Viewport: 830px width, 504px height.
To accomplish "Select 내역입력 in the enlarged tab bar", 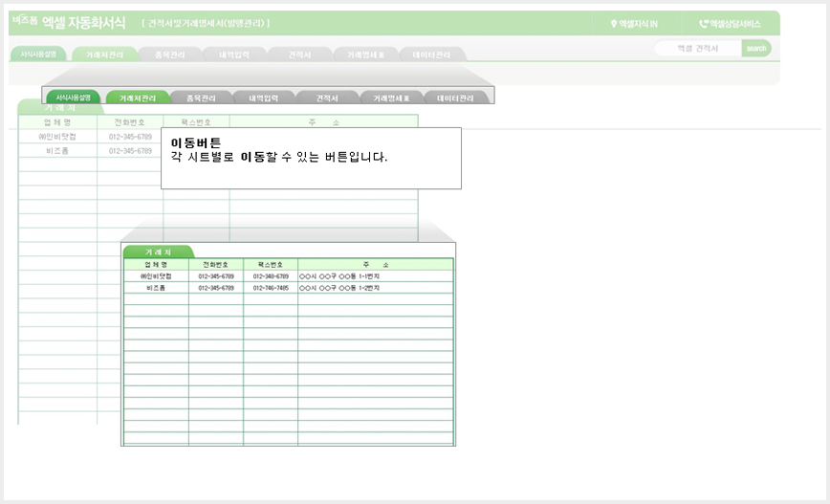I will click(x=264, y=98).
